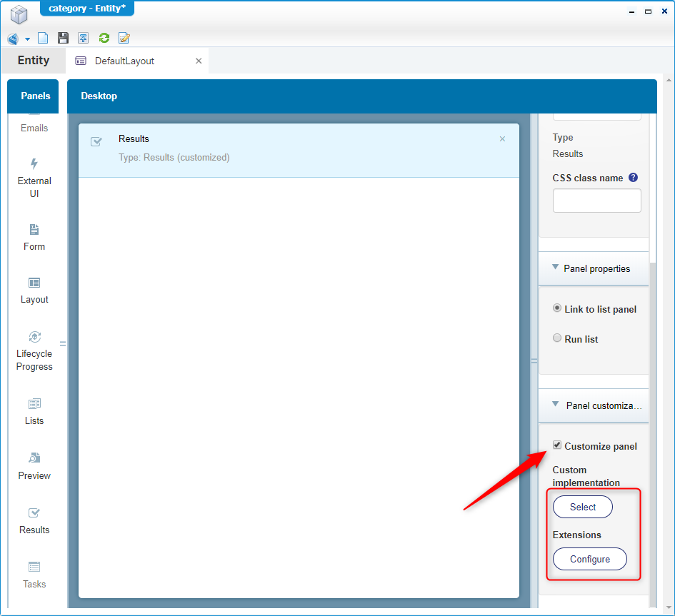Select the Lists panel icon
The image size is (675, 616).
[34, 404]
